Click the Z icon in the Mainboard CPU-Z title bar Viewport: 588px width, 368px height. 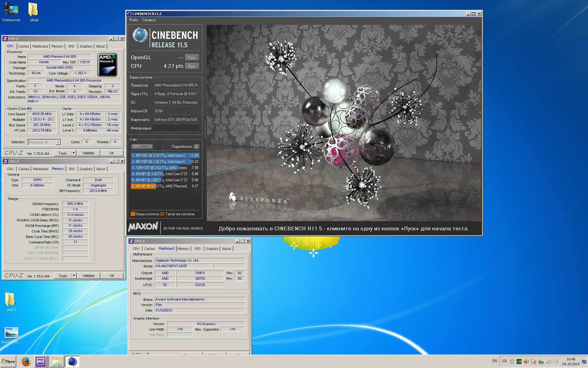(x=131, y=241)
